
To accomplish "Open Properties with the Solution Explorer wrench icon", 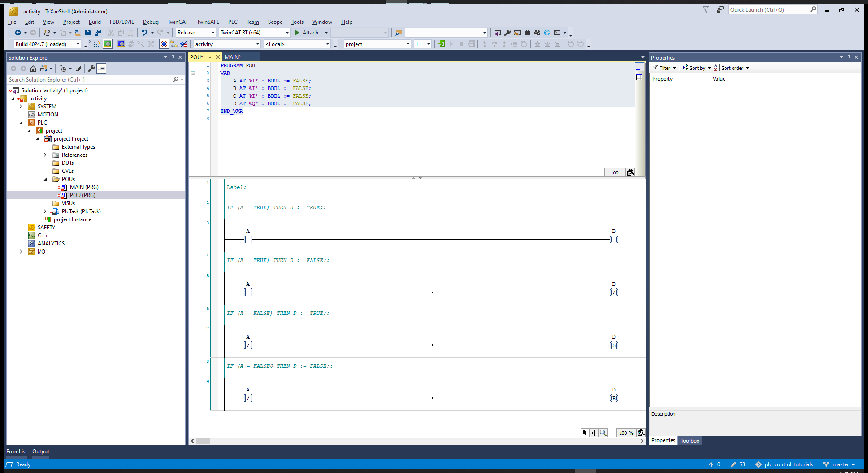I will pos(91,69).
